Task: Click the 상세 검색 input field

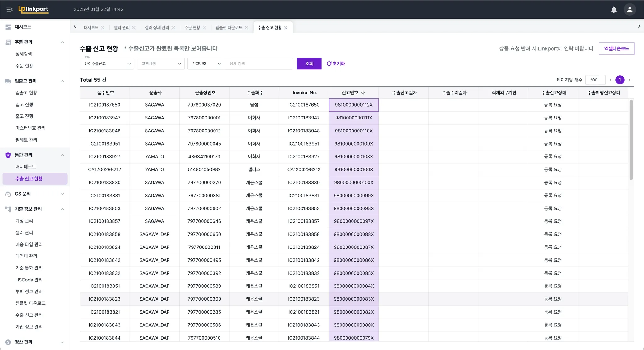Action: coord(259,64)
